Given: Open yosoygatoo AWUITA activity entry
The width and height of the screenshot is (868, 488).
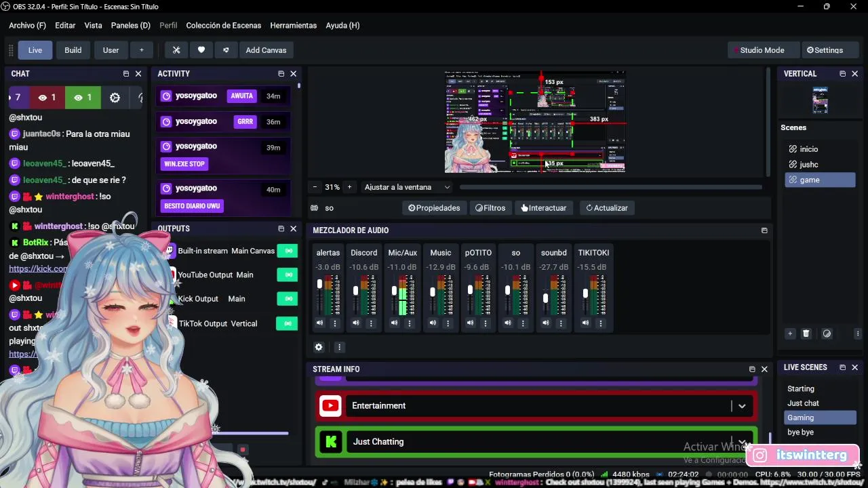Looking at the screenshot, I should coord(223,96).
